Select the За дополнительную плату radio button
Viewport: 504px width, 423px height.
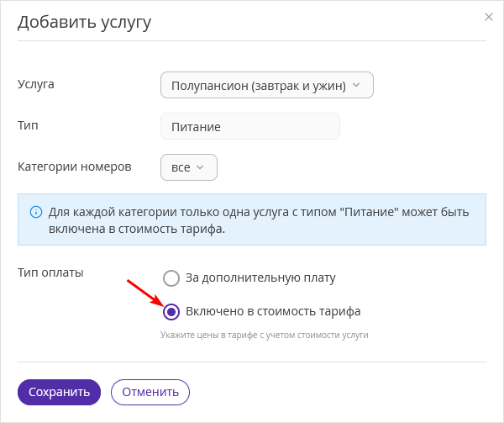point(171,278)
